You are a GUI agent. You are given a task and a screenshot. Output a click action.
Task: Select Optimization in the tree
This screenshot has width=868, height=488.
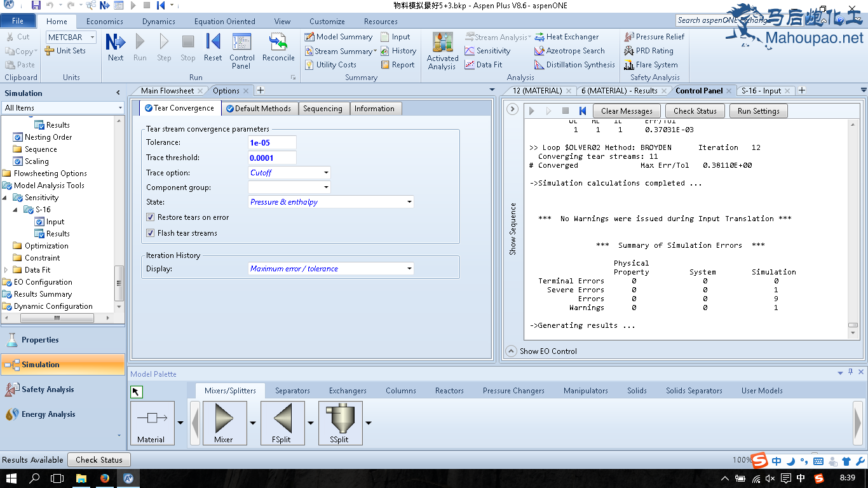pos(46,246)
